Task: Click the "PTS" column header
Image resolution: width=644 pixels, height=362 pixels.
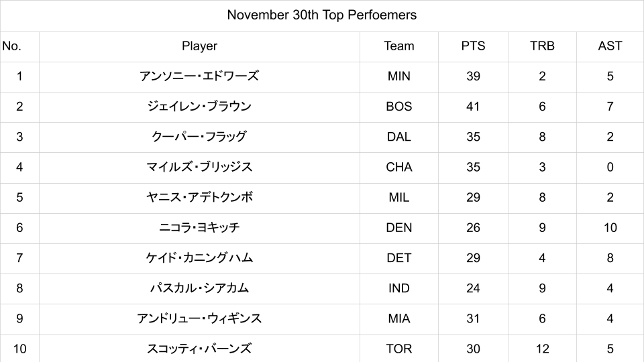Action: tap(473, 46)
